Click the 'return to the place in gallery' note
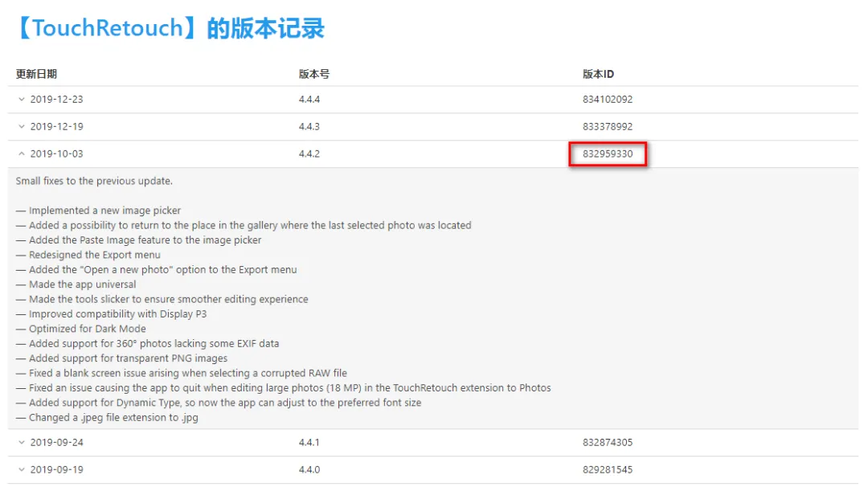The height and width of the screenshot is (487, 868). (x=244, y=226)
